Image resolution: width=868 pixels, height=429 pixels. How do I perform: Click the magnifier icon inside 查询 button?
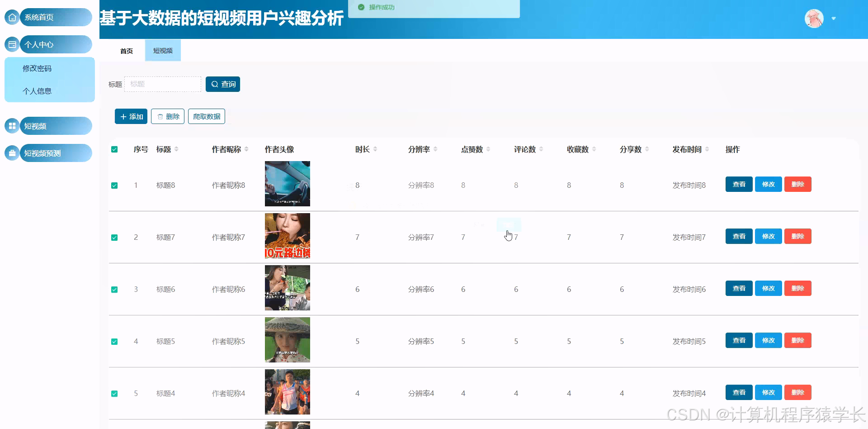point(215,84)
